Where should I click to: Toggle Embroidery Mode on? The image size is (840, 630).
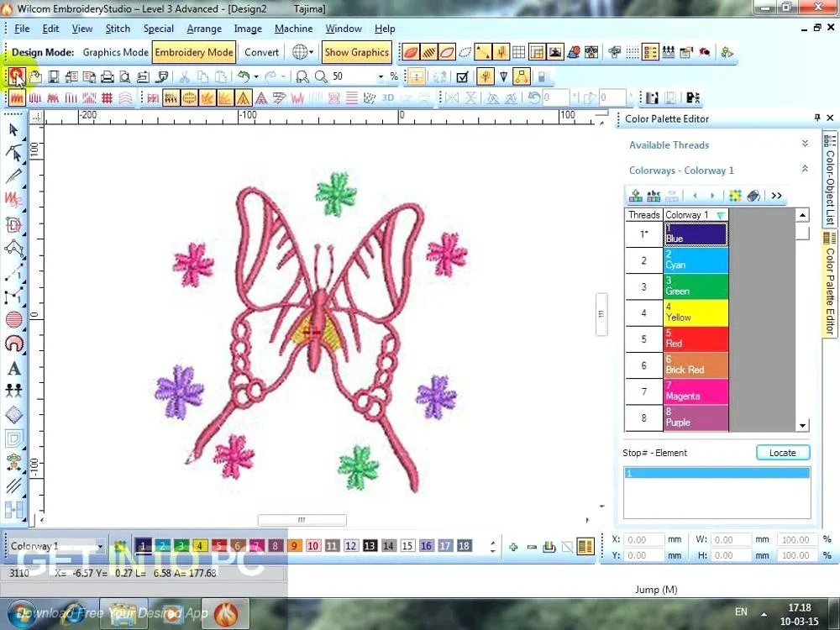tap(194, 52)
